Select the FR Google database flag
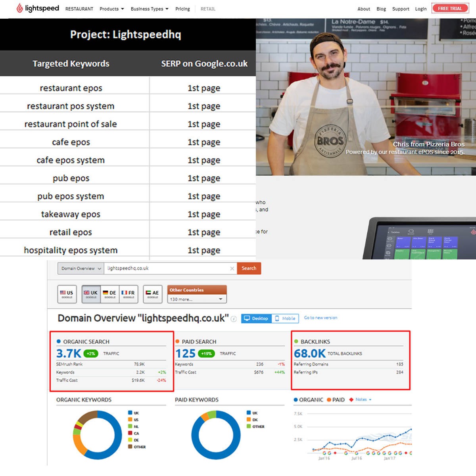 (128, 294)
